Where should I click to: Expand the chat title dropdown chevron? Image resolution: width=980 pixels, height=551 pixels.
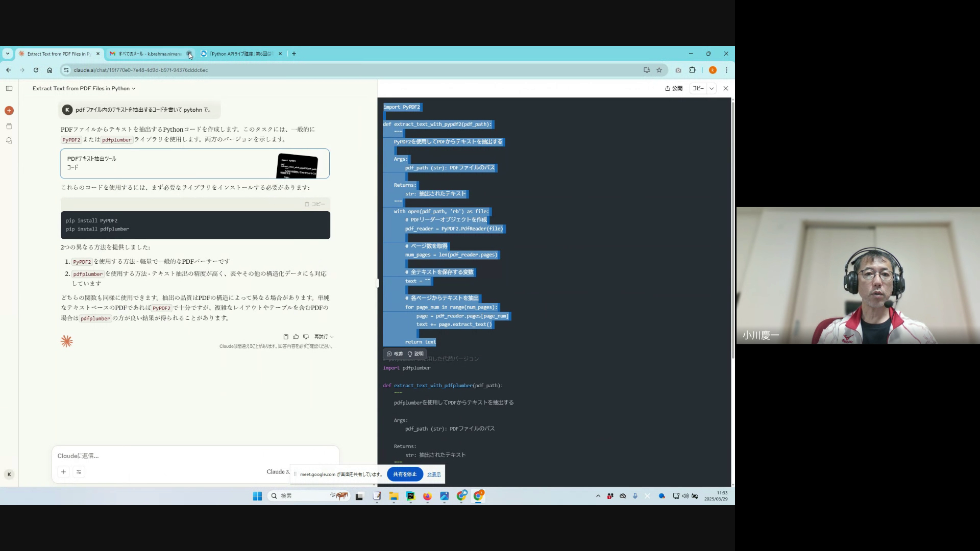click(x=134, y=89)
